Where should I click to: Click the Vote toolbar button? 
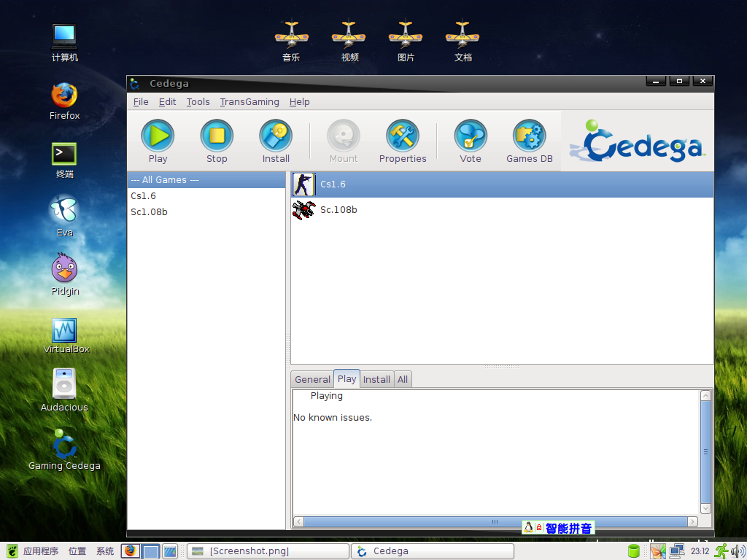471,141
